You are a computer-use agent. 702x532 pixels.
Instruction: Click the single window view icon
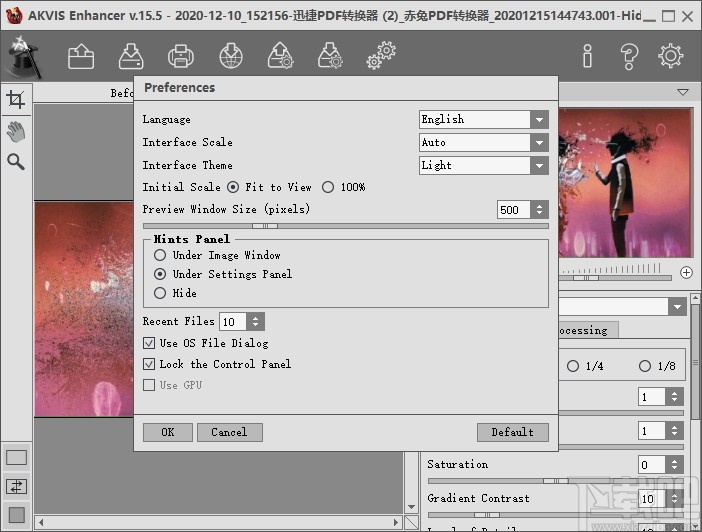(x=16, y=458)
